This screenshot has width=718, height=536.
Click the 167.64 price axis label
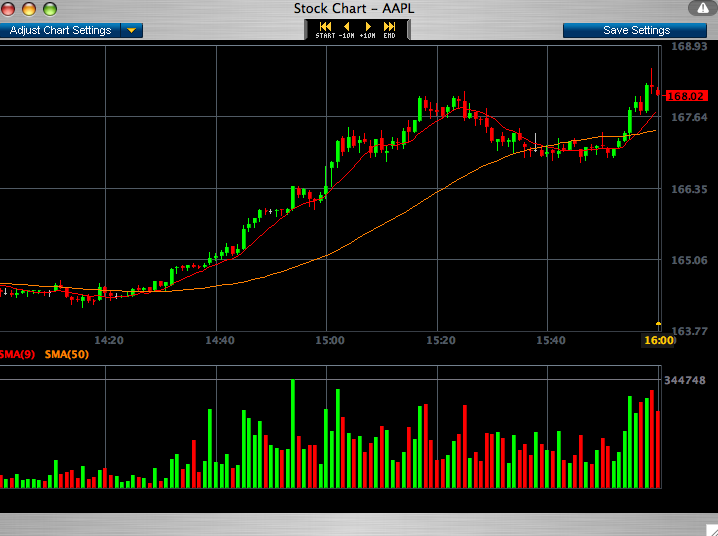click(x=689, y=117)
